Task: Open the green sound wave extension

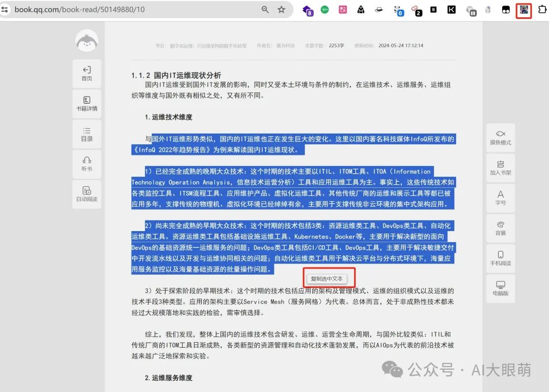Action: [x=324, y=10]
